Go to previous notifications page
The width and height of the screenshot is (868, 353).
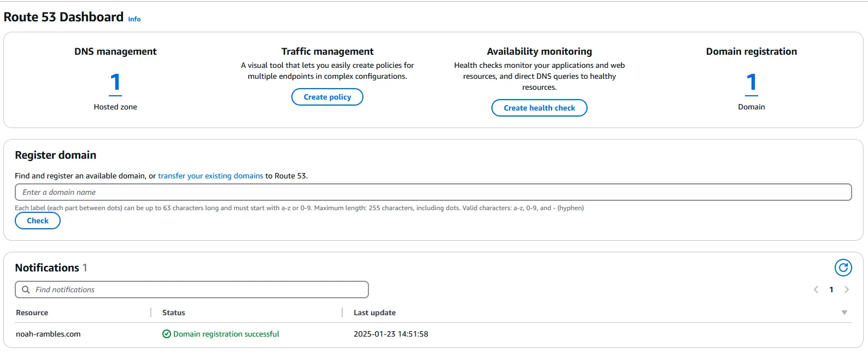[816, 290]
